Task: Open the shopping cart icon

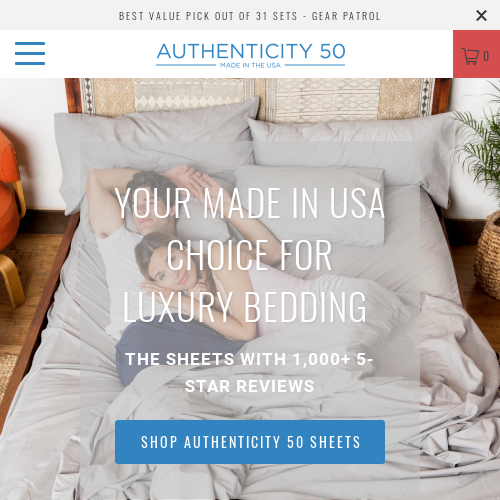Action: pos(470,56)
